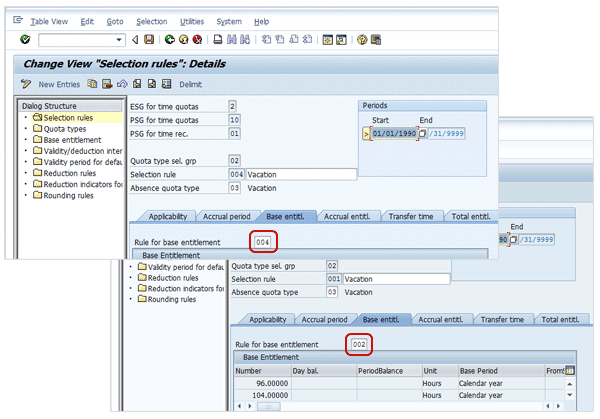Click the green Enter checkmark icon

pos(25,39)
